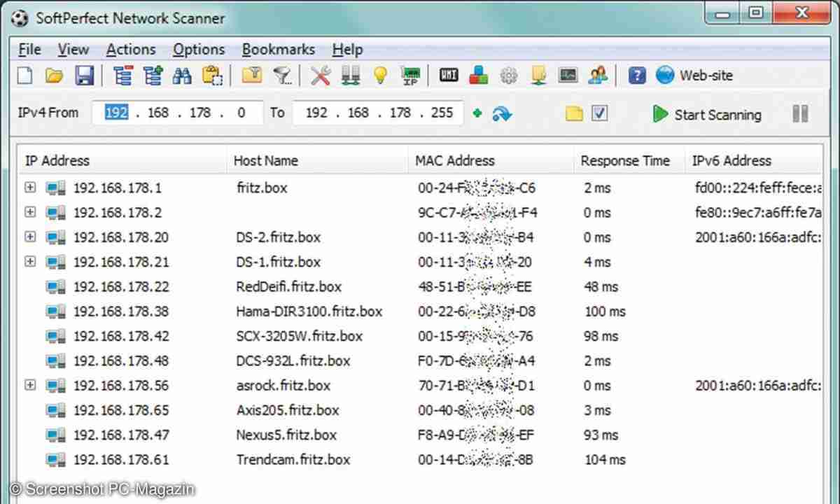840x504 pixels.
Task: Click the WMI toolbar icon
Action: (449, 76)
